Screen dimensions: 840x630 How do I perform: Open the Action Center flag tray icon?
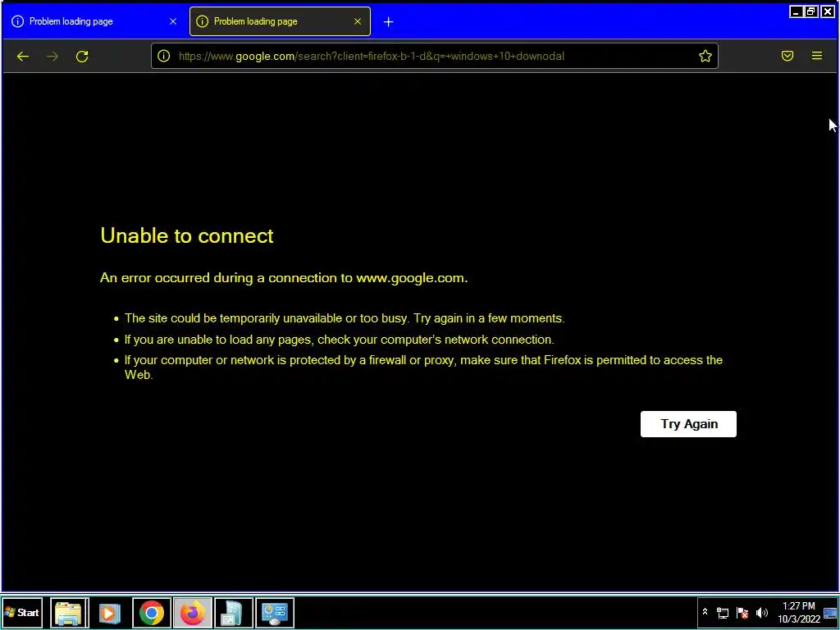(x=742, y=613)
